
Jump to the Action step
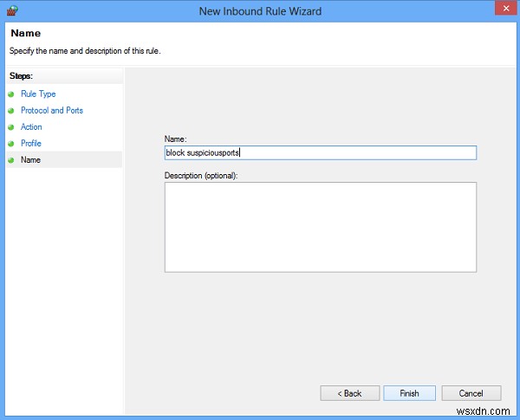tap(31, 126)
